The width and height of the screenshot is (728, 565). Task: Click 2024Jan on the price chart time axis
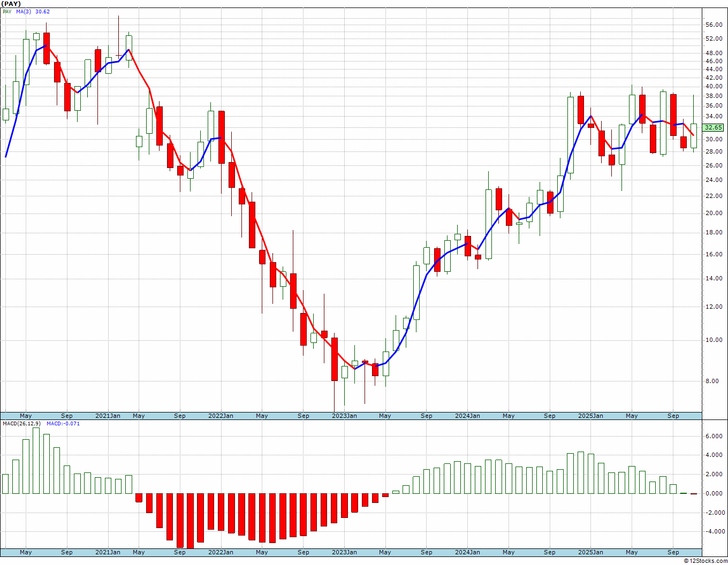(x=467, y=416)
